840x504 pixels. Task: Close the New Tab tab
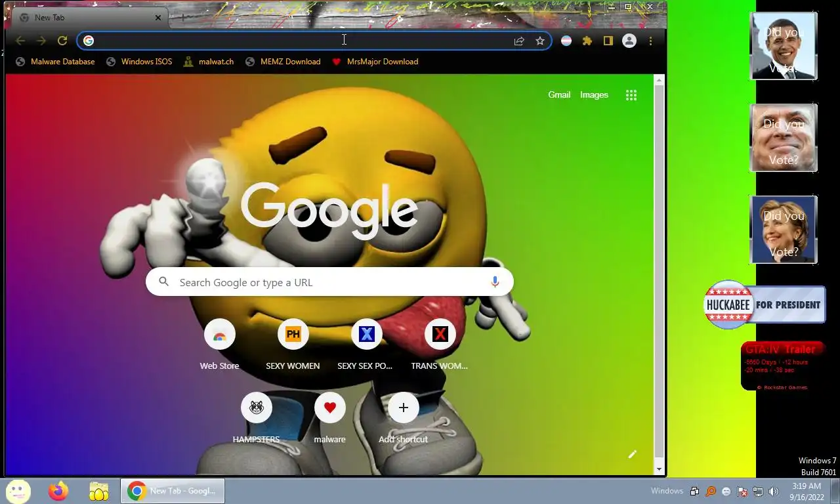coord(158,18)
